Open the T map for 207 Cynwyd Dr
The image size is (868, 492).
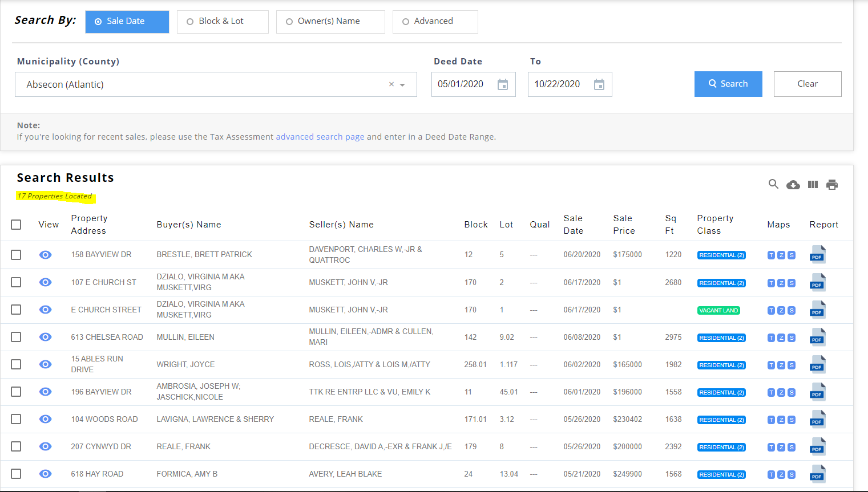(x=771, y=448)
